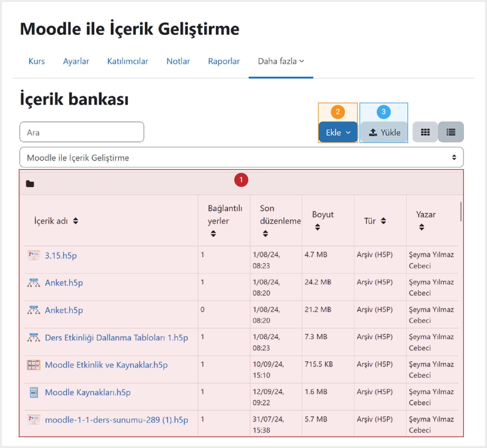Open Ders Etkinliği Dallanma Tabloları 1.h5p
The image size is (487, 448).
coord(116,337)
